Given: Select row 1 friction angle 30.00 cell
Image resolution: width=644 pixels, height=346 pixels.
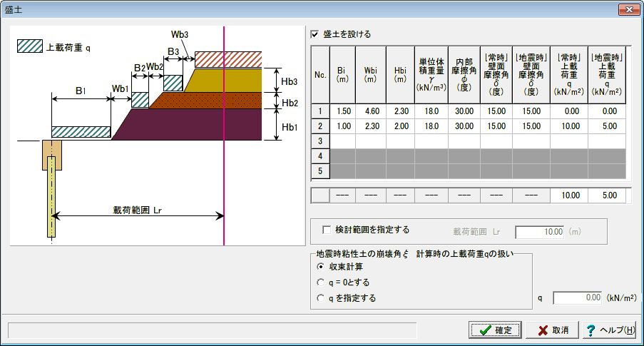Looking at the screenshot, I should point(464,111).
